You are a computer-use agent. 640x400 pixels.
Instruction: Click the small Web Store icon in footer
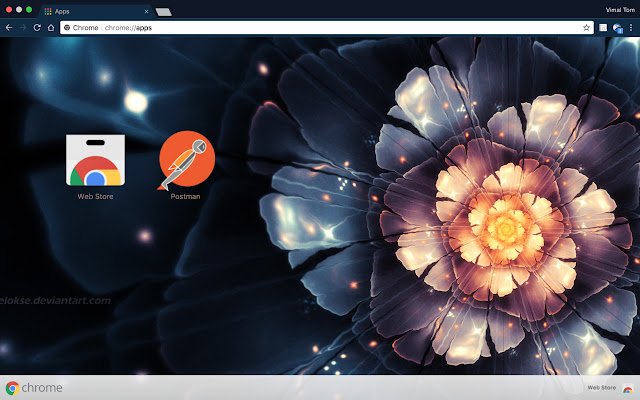627,388
